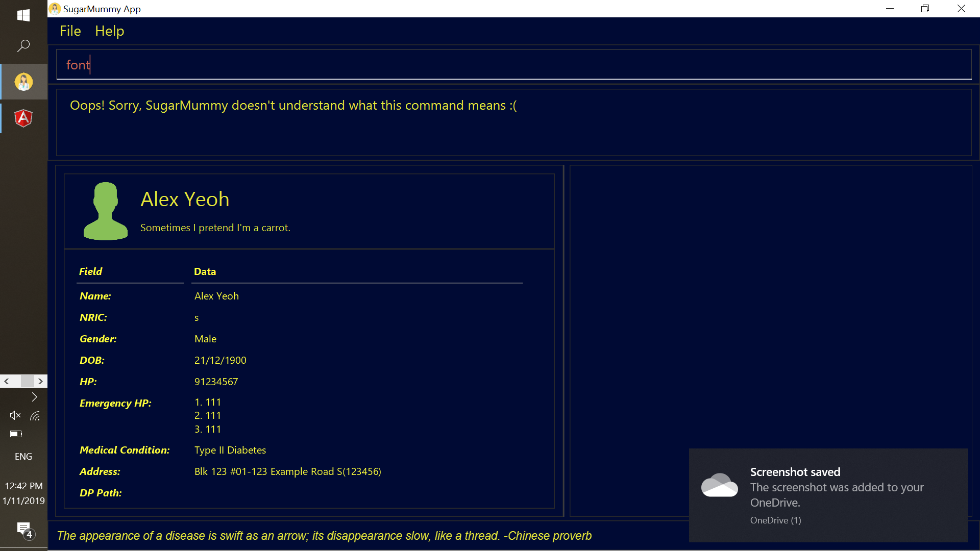This screenshot has height=551, width=980.
Task: Click the OneDrive cloud notification icon
Action: 719,485
